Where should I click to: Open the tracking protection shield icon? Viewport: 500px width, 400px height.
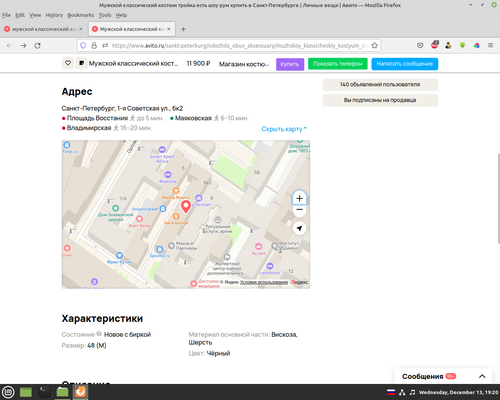(83, 45)
